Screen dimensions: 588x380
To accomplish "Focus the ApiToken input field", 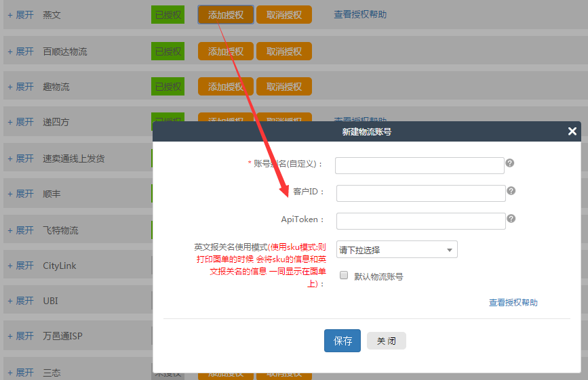I will click(420, 221).
